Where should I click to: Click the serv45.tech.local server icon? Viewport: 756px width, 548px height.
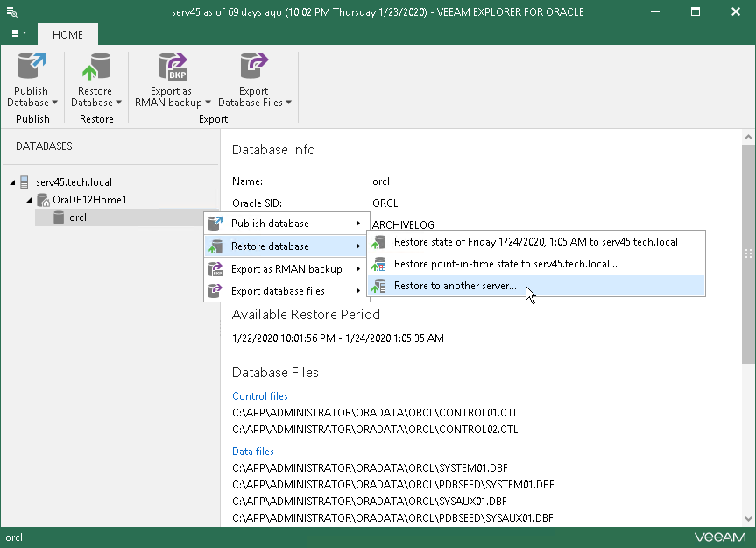point(25,182)
